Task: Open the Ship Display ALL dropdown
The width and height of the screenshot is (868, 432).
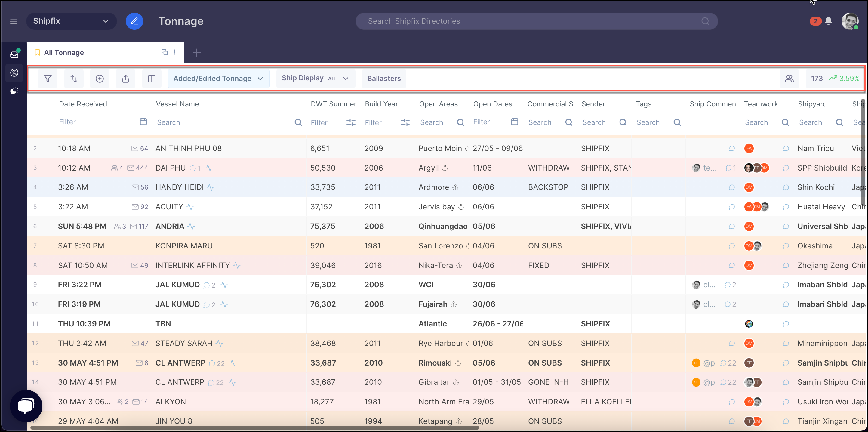Action: click(315, 79)
